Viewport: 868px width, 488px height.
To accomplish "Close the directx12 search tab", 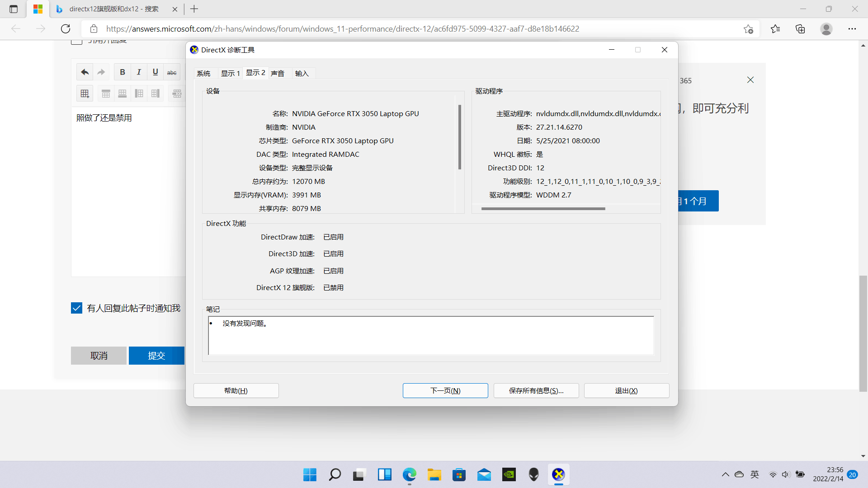I will coord(175,9).
